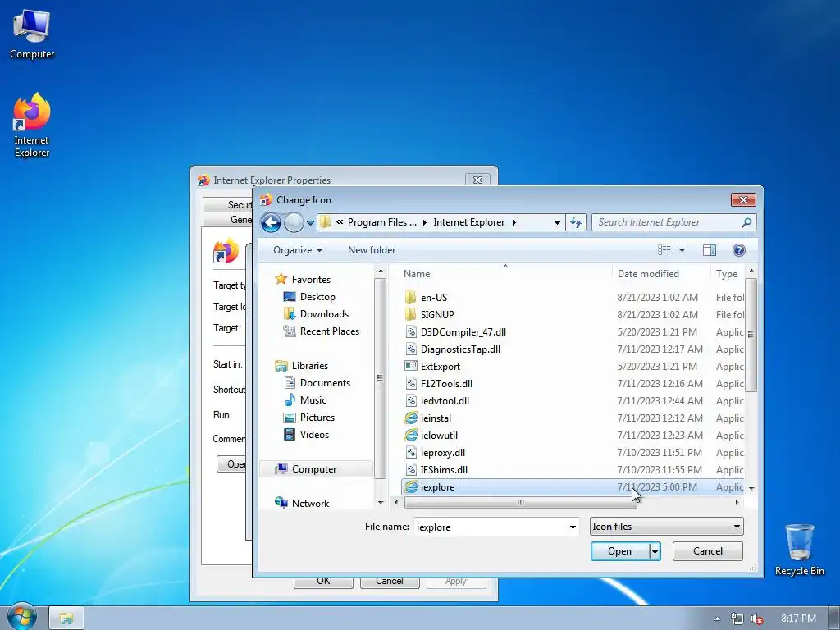Open recent pages dropdown arrow
Screen dimensions: 840x630
(x=310, y=222)
